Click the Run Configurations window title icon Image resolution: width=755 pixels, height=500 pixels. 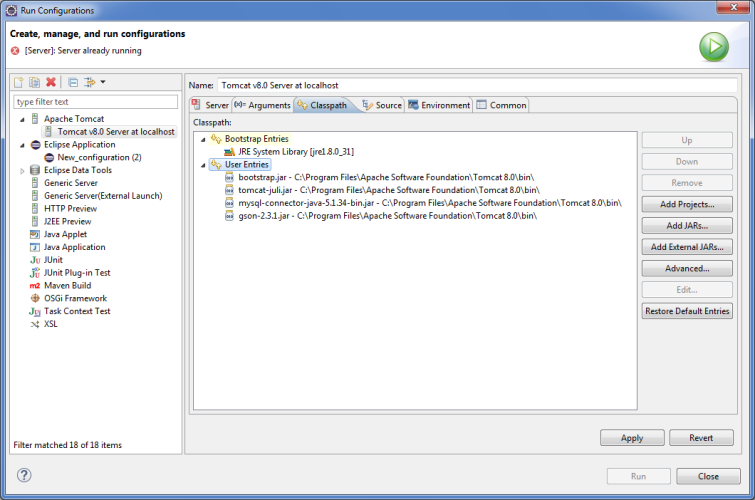[x=11, y=10]
